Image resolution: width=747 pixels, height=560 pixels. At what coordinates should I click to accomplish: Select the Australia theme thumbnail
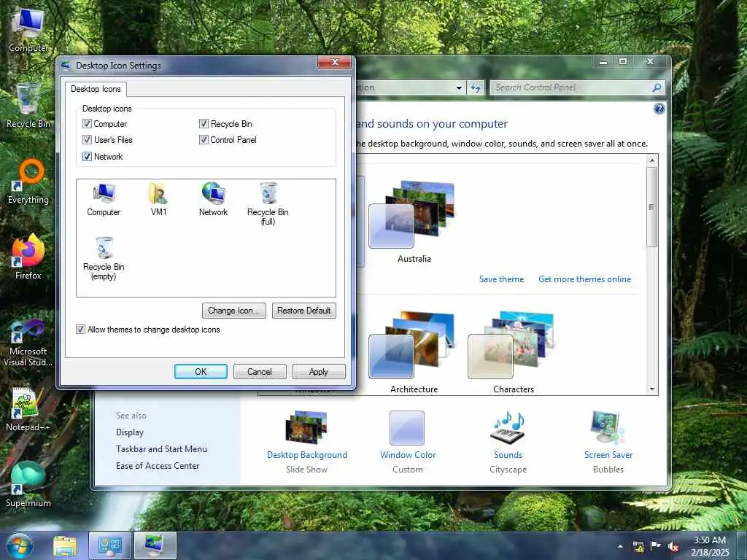[414, 222]
